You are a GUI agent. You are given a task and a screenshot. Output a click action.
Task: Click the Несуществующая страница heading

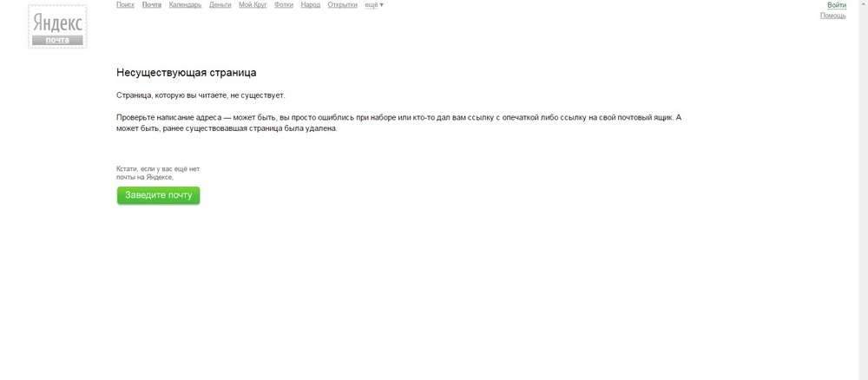[x=187, y=73]
